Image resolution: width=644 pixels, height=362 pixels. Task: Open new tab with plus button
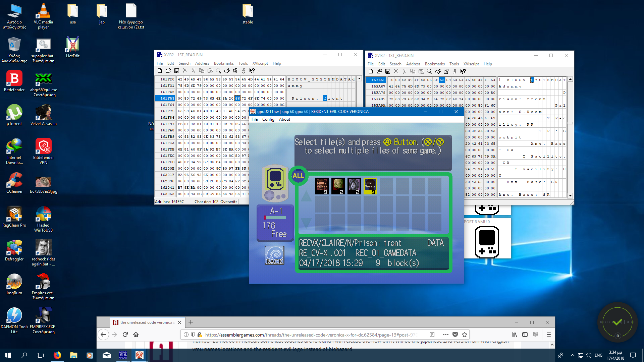pyautogui.click(x=191, y=322)
